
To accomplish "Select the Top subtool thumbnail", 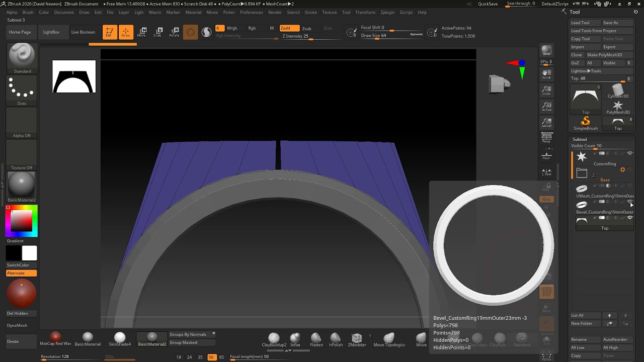I will click(582, 220).
